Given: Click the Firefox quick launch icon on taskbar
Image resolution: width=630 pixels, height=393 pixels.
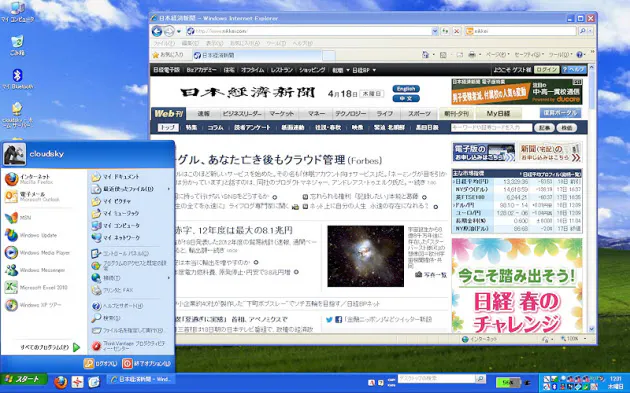Looking at the screenshot, I should pos(61,382).
